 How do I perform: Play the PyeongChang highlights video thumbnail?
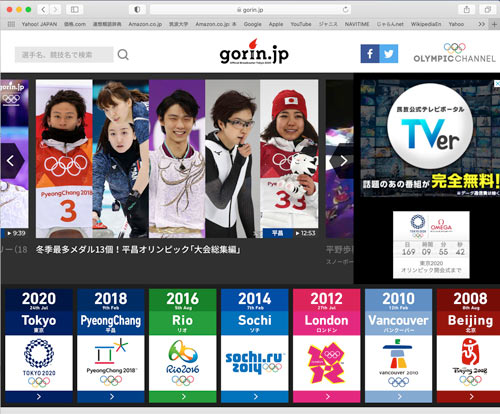tap(177, 159)
